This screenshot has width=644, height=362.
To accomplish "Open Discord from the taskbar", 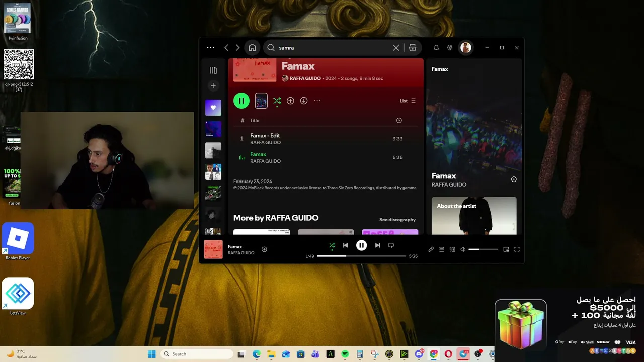I will (x=419, y=354).
